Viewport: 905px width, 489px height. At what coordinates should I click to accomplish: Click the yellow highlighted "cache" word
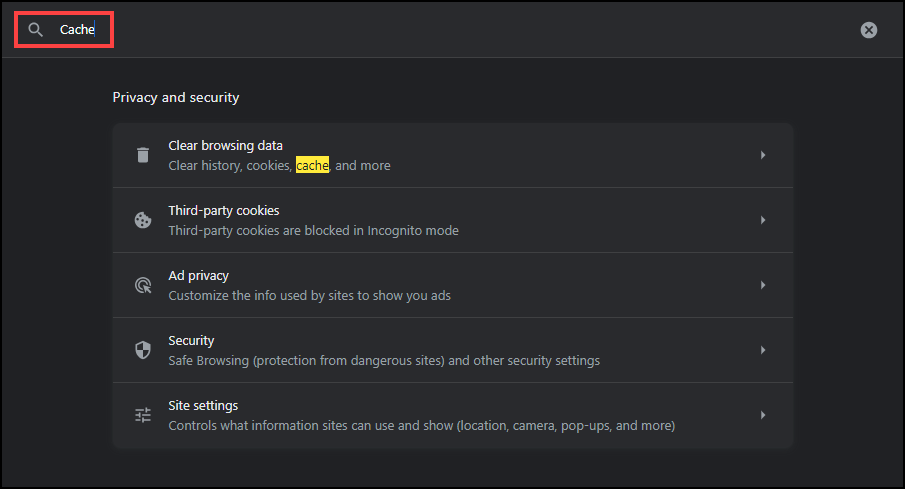(312, 166)
